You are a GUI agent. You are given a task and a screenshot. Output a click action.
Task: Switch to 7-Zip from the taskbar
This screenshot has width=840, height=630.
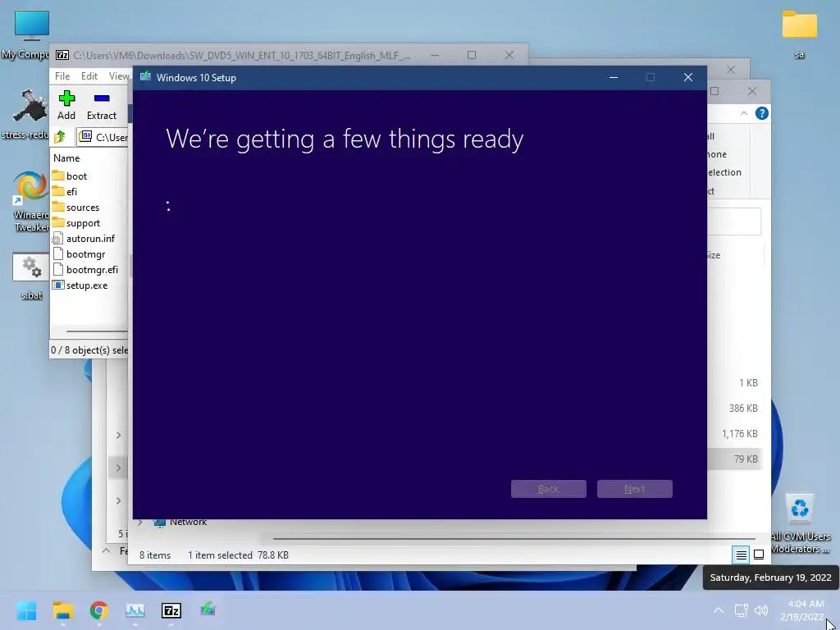coord(171,610)
